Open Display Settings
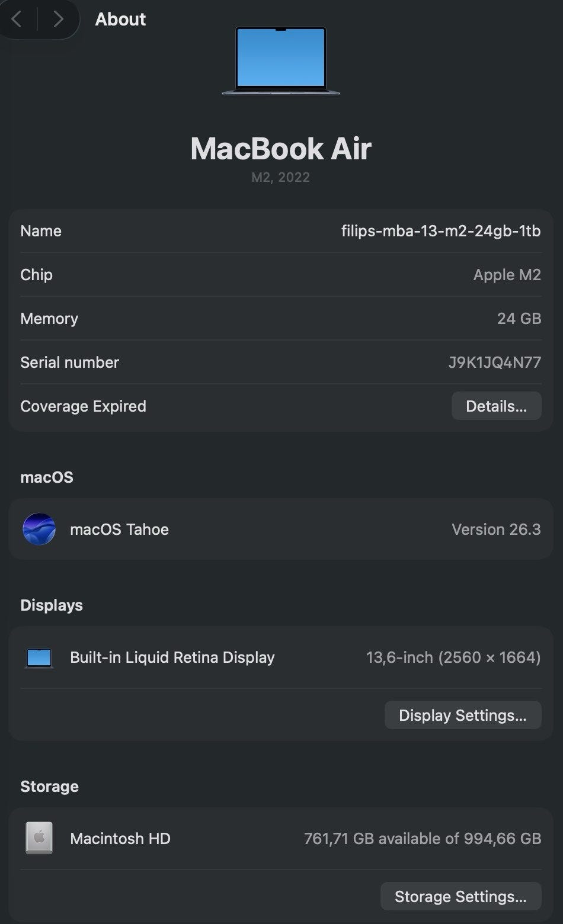 [x=462, y=715]
